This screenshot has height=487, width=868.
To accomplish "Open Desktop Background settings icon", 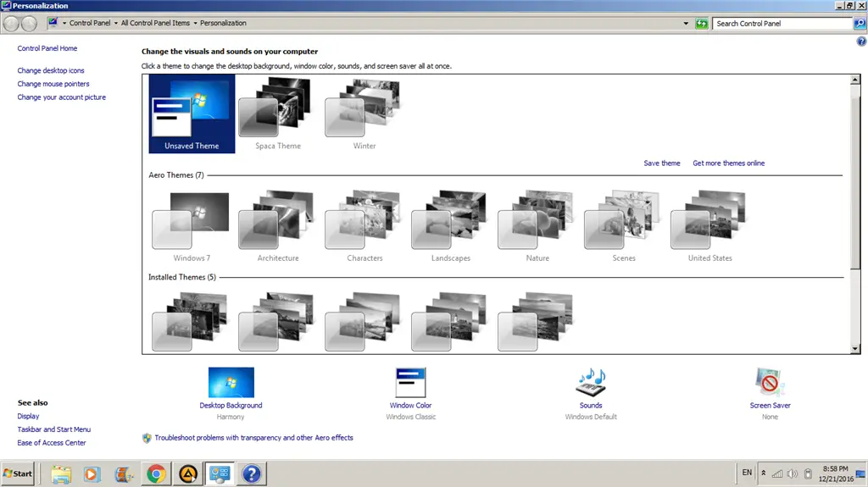I will (231, 383).
